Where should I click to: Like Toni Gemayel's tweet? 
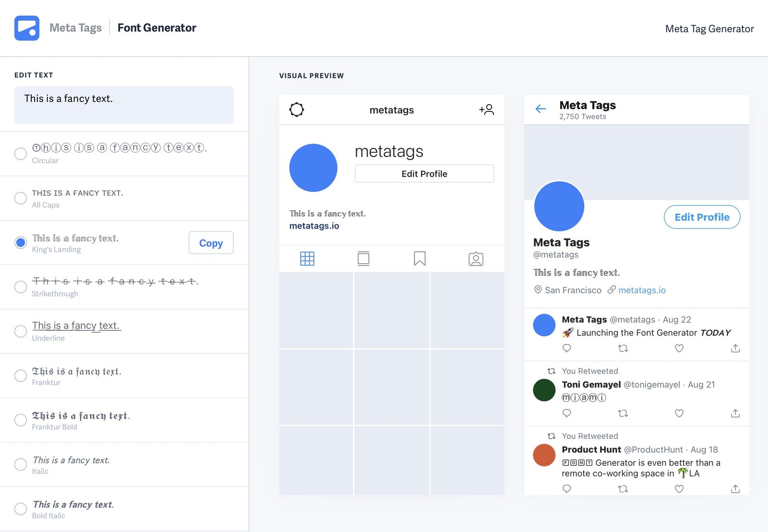point(679,413)
